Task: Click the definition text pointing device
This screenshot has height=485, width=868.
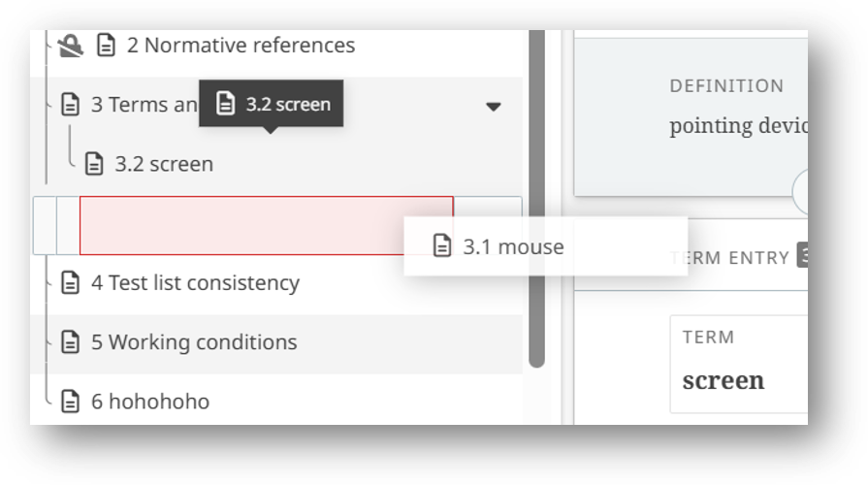Action: [x=738, y=126]
